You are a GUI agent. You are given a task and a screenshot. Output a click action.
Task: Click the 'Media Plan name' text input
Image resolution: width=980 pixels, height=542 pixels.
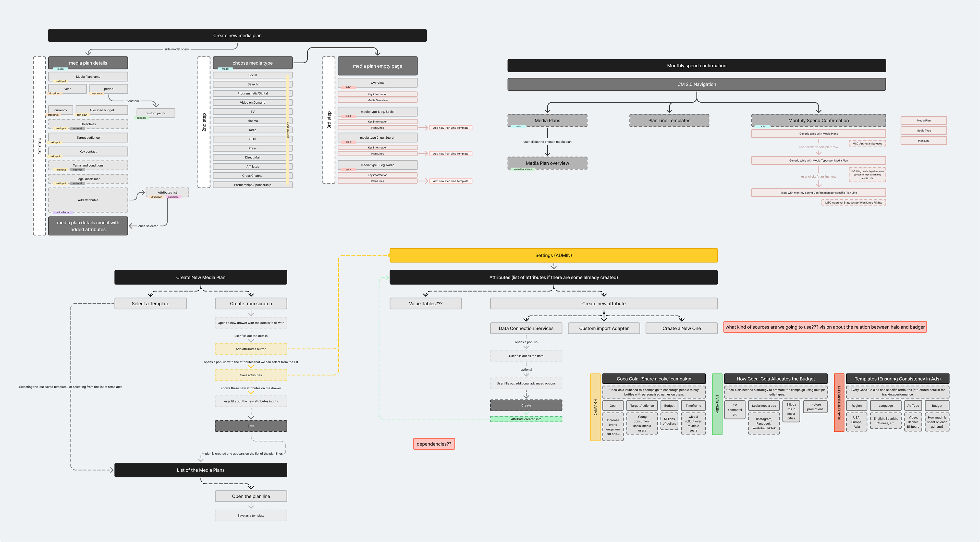tap(88, 77)
